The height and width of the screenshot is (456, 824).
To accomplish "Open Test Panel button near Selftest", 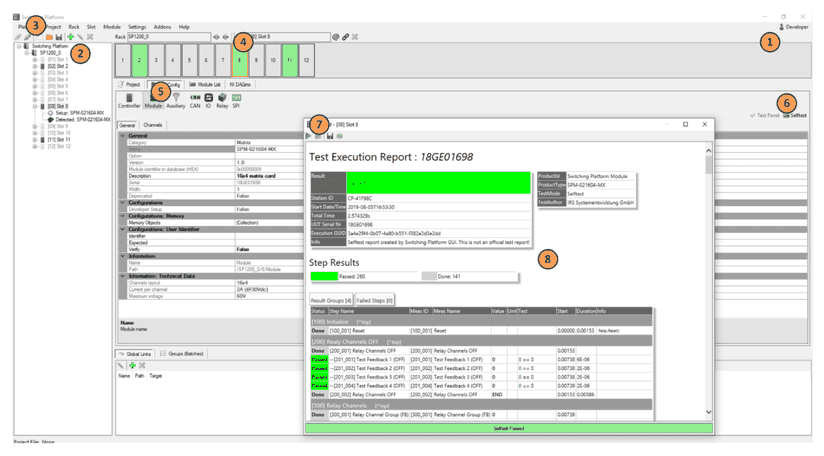I will (x=765, y=115).
